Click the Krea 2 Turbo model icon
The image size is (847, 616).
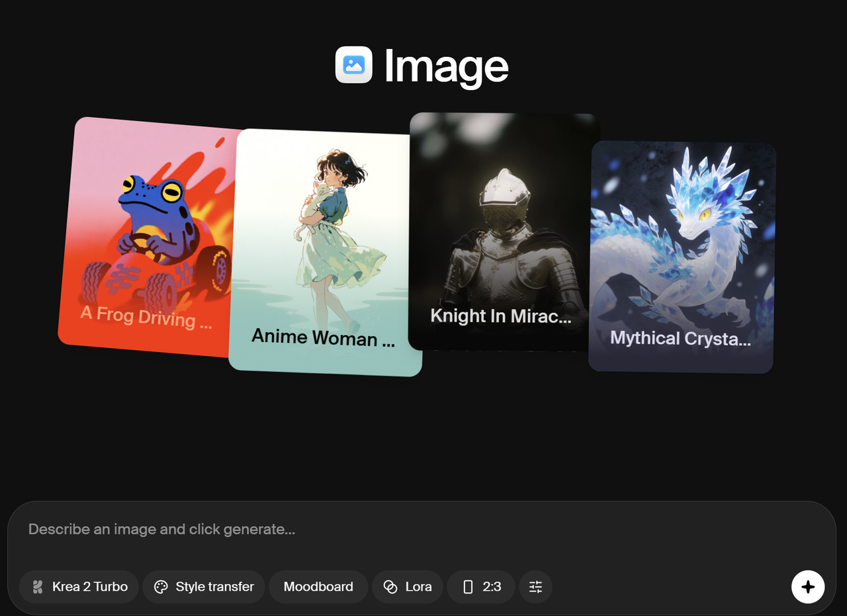38,587
